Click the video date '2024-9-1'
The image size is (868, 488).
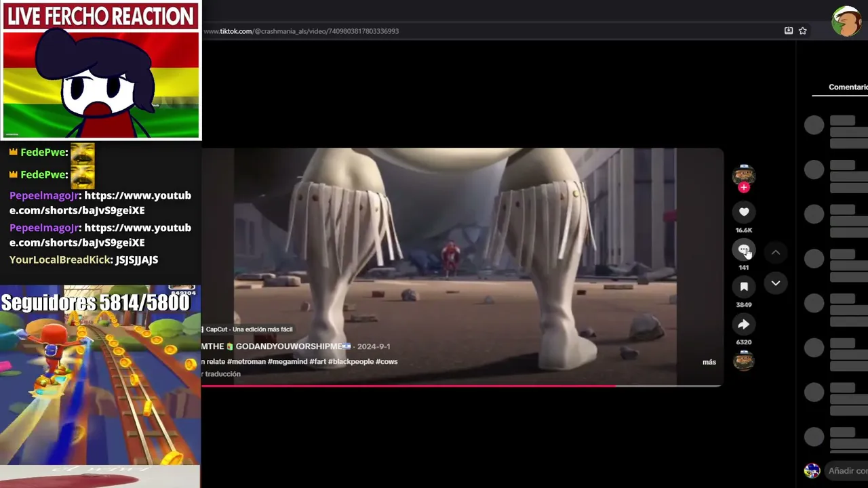click(374, 346)
